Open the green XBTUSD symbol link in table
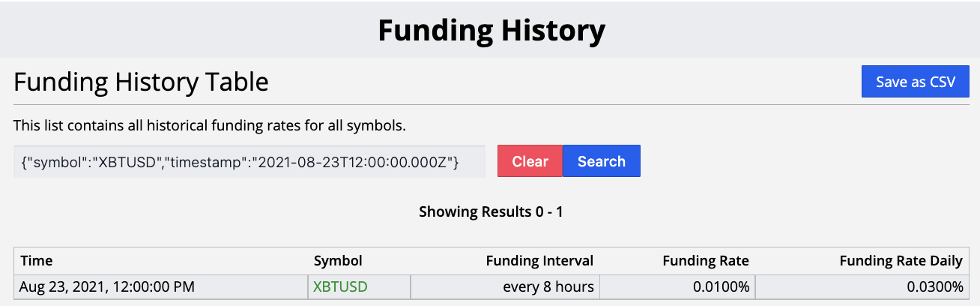This screenshot has height=306, width=980. pyautogui.click(x=340, y=286)
